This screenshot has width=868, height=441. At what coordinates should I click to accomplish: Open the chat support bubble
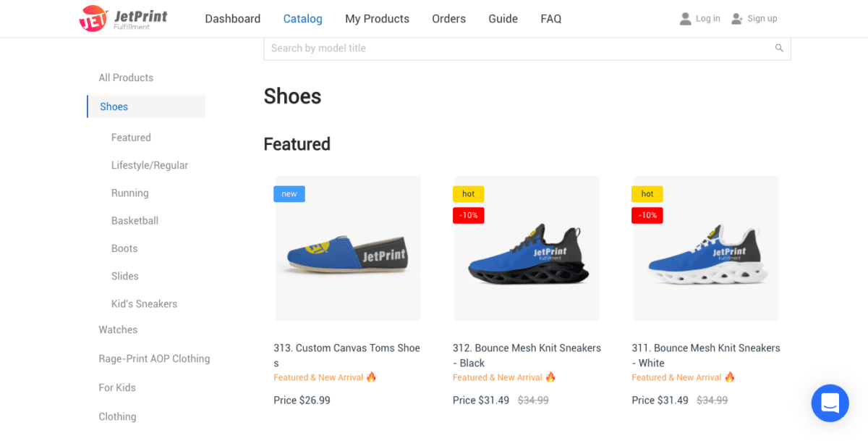coord(830,403)
